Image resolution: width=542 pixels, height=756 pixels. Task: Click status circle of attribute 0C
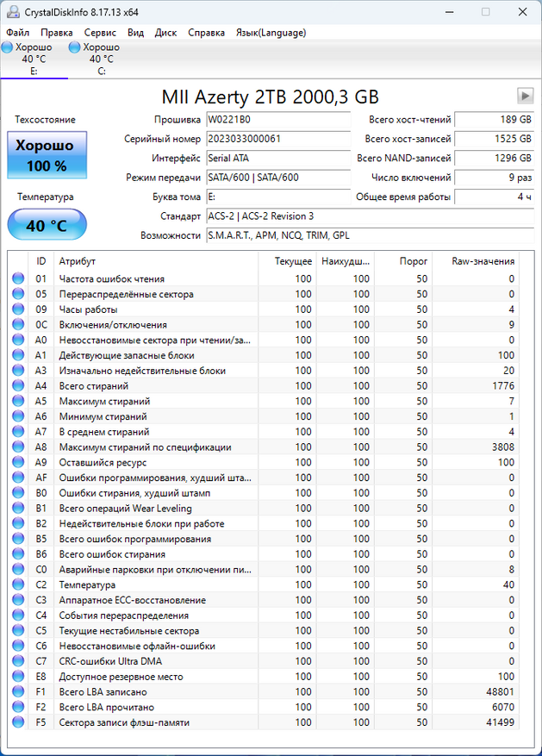18,324
